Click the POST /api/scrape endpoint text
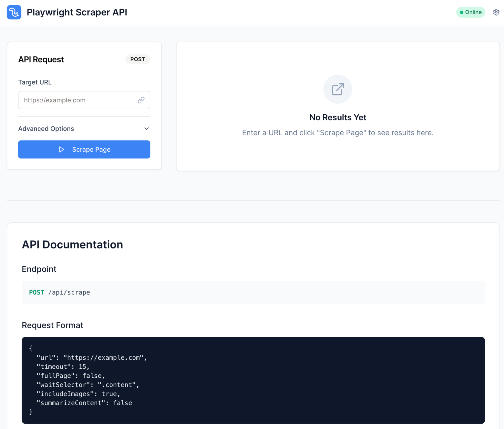504x429 pixels. [60, 292]
